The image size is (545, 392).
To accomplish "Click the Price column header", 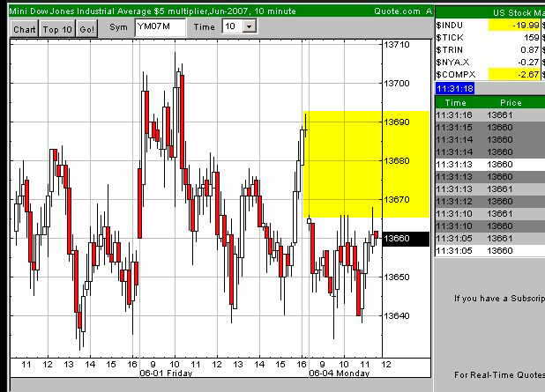I will 511,103.
